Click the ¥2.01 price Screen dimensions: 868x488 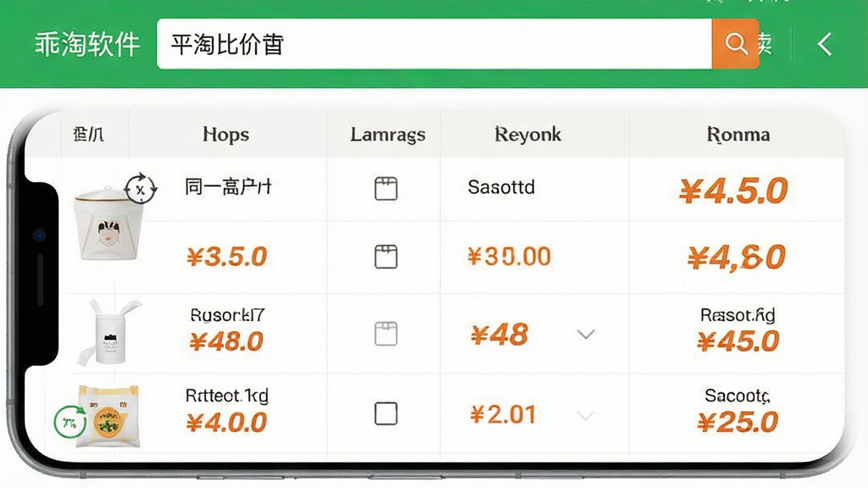pyautogui.click(x=503, y=415)
